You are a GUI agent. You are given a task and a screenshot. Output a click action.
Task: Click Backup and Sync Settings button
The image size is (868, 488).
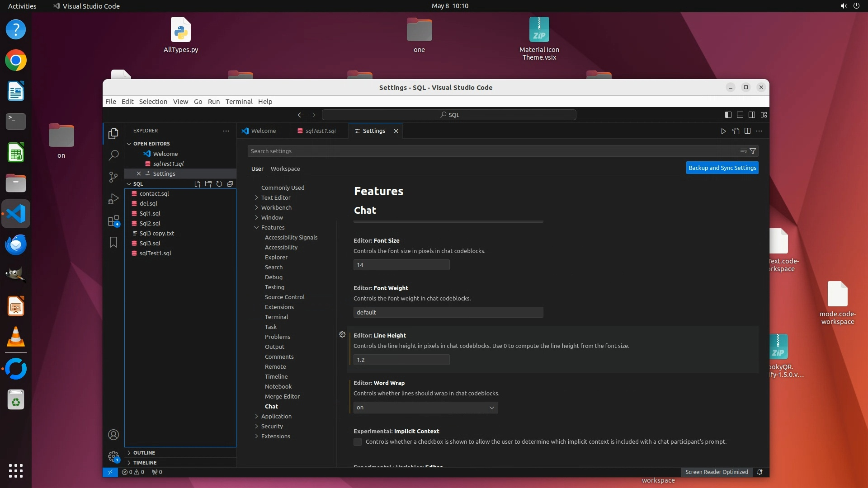722,168
